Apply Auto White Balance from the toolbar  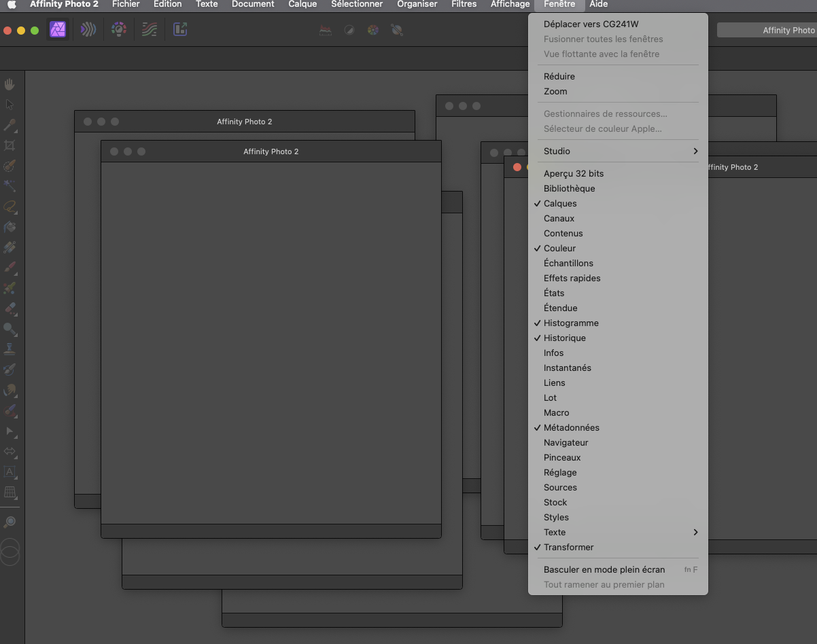(397, 30)
